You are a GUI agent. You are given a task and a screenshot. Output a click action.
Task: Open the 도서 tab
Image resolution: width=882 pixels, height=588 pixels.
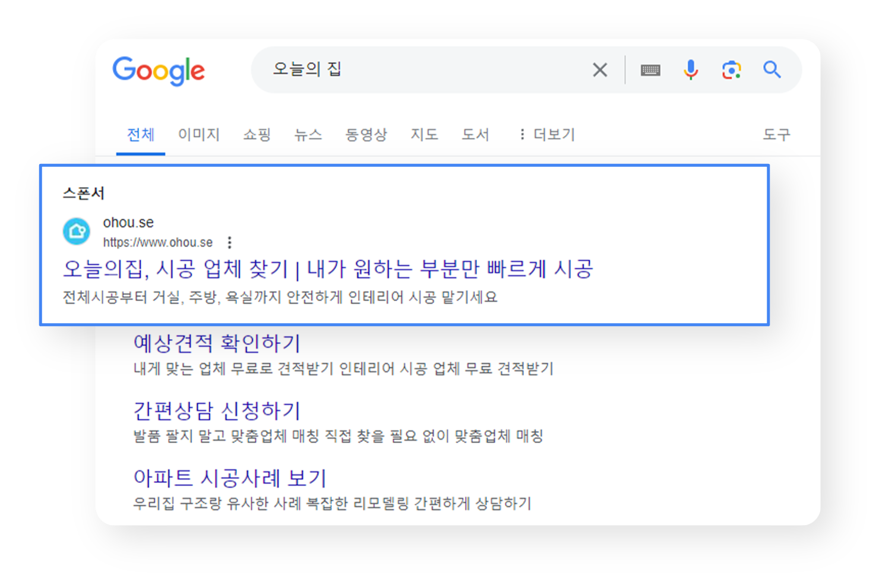point(476,135)
